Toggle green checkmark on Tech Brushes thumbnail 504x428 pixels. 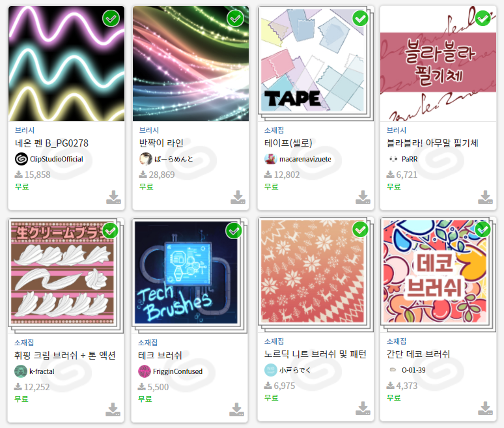click(234, 231)
